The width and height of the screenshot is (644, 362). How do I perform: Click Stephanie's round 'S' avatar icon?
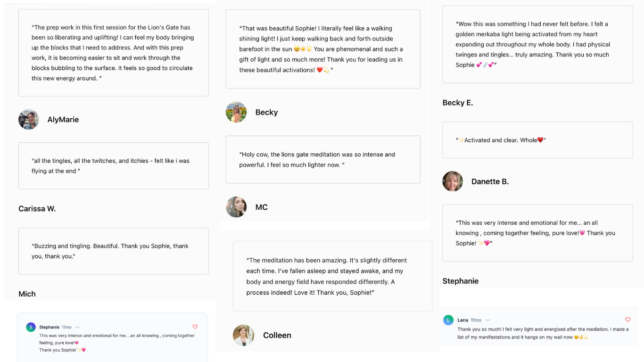coord(31,327)
